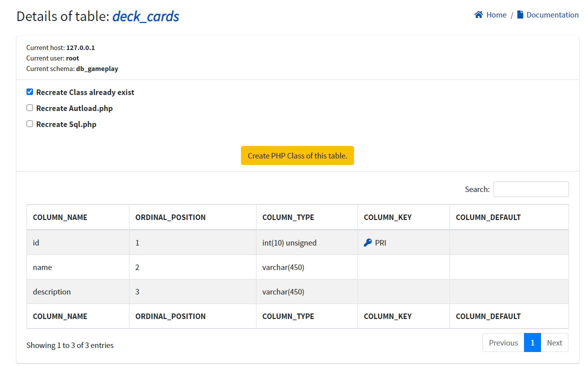Tick the Recreate Sql.php option
Viewport: 588px width, 372px height.
click(30, 124)
